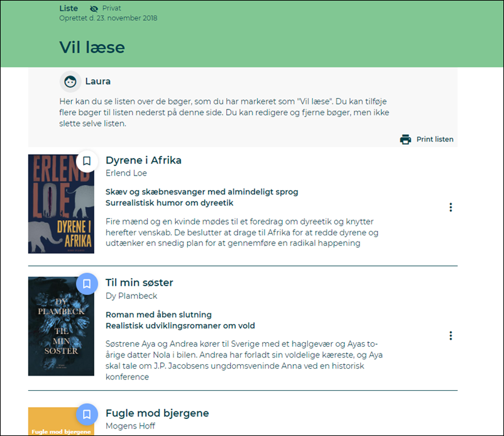The image size is (504, 436).
Task: Open three-dot menu for Dyrene i Afrika
Action: click(451, 207)
